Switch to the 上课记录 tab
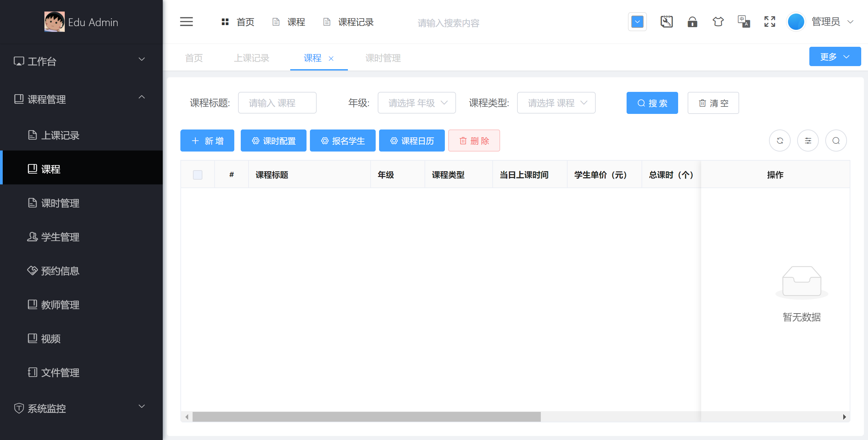This screenshot has width=868, height=440. pyautogui.click(x=252, y=58)
